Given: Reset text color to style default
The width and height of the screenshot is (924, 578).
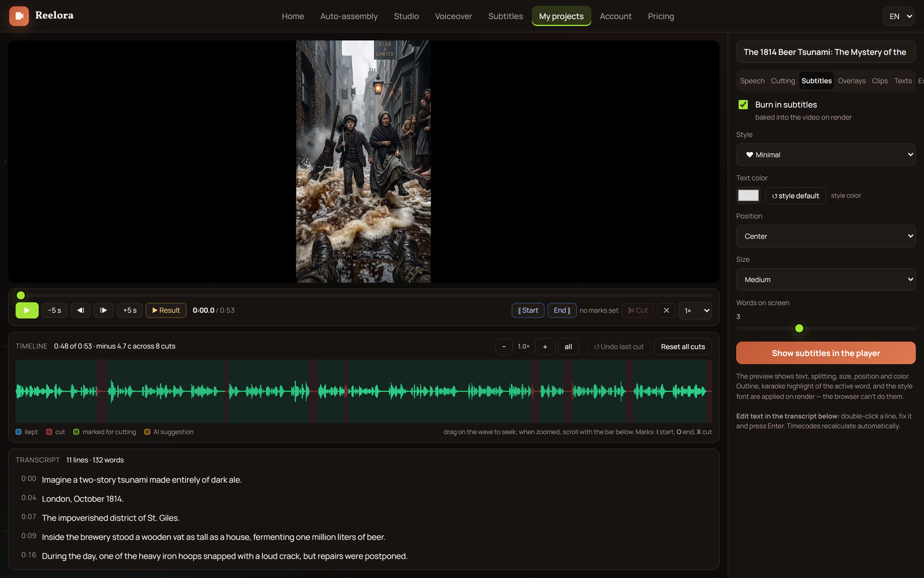Looking at the screenshot, I should click(x=796, y=196).
